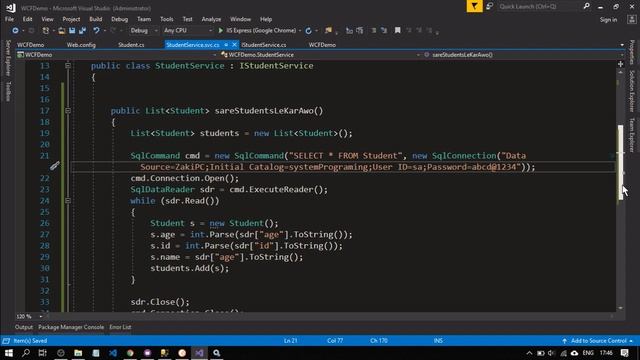The width and height of the screenshot is (640, 360).
Task: Open Task View on the taskbar
Action: pyautogui.click(x=42, y=353)
